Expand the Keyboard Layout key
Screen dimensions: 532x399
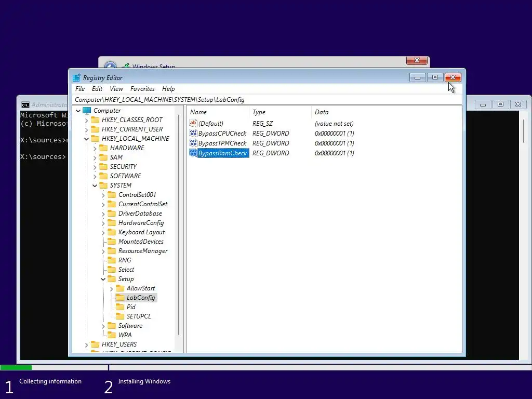coord(103,233)
